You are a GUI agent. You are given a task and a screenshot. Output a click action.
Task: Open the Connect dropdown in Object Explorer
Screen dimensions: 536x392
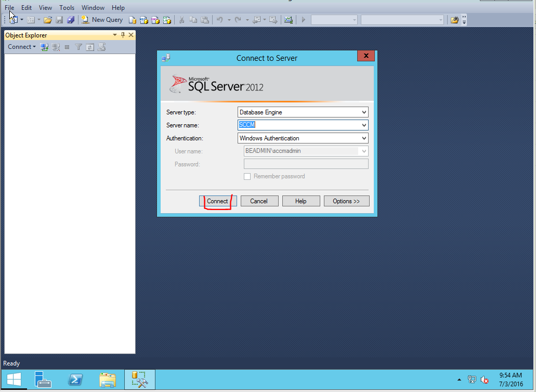(x=22, y=47)
